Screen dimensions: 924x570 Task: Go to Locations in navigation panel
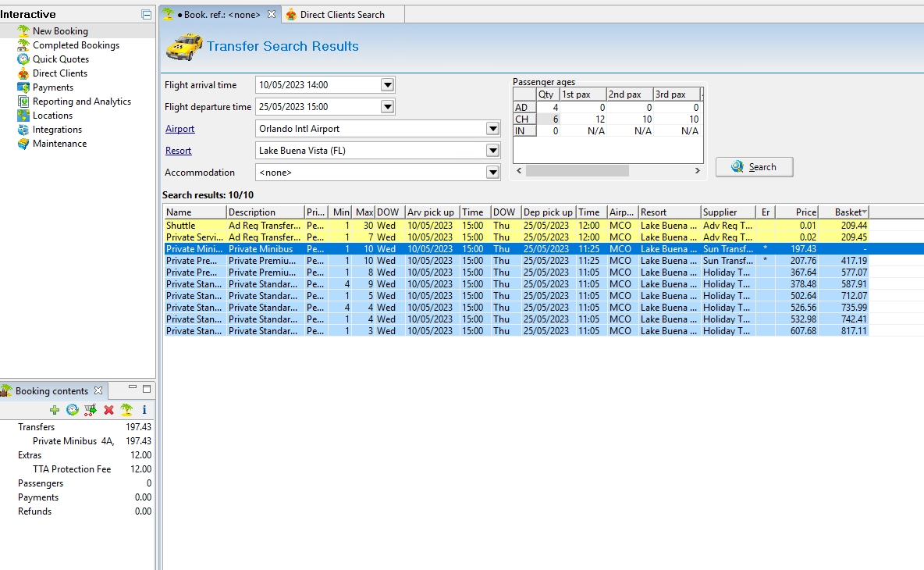(x=52, y=116)
